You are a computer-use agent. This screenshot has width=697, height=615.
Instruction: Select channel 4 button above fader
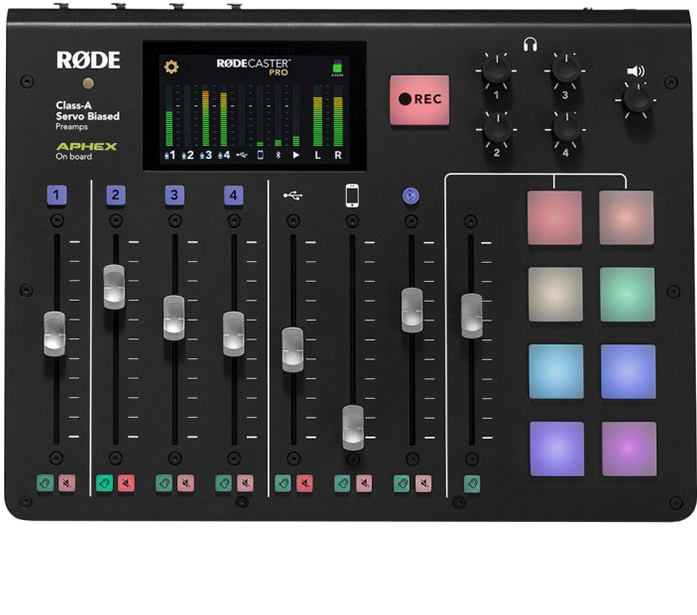234,195
